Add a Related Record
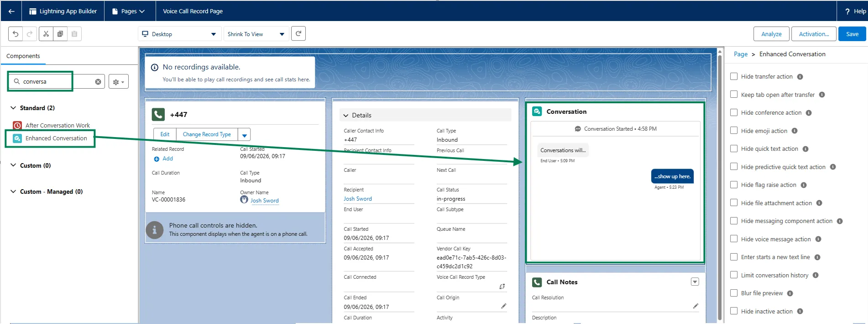868x324 pixels. pos(163,159)
